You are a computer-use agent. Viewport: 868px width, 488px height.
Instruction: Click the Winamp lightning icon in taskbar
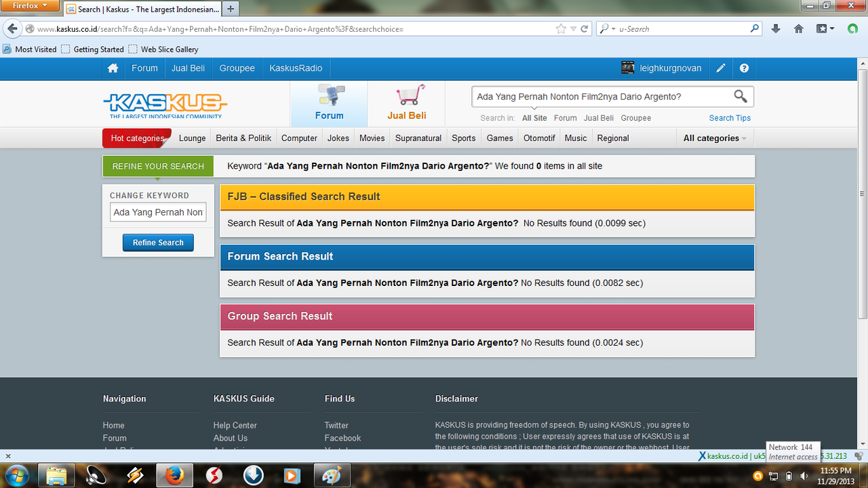click(x=135, y=476)
